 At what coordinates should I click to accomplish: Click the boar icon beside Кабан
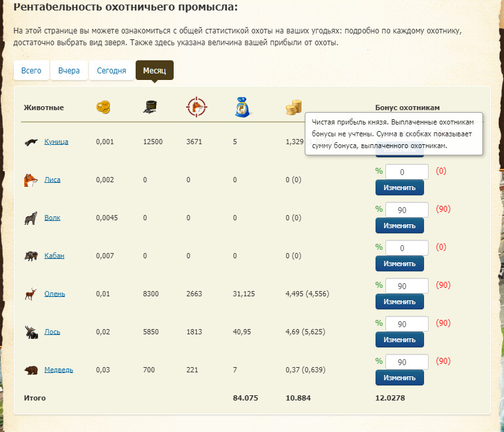pos(30,256)
